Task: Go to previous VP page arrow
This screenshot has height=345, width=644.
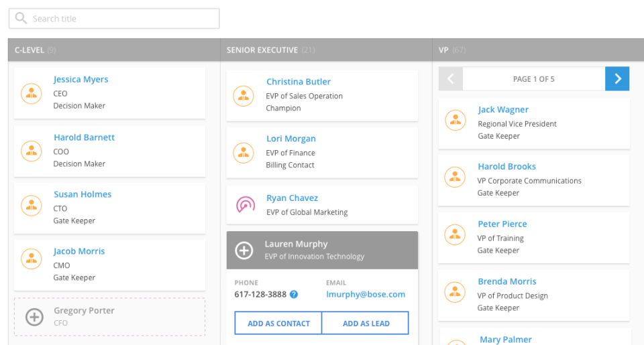Action: (x=451, y=79)
